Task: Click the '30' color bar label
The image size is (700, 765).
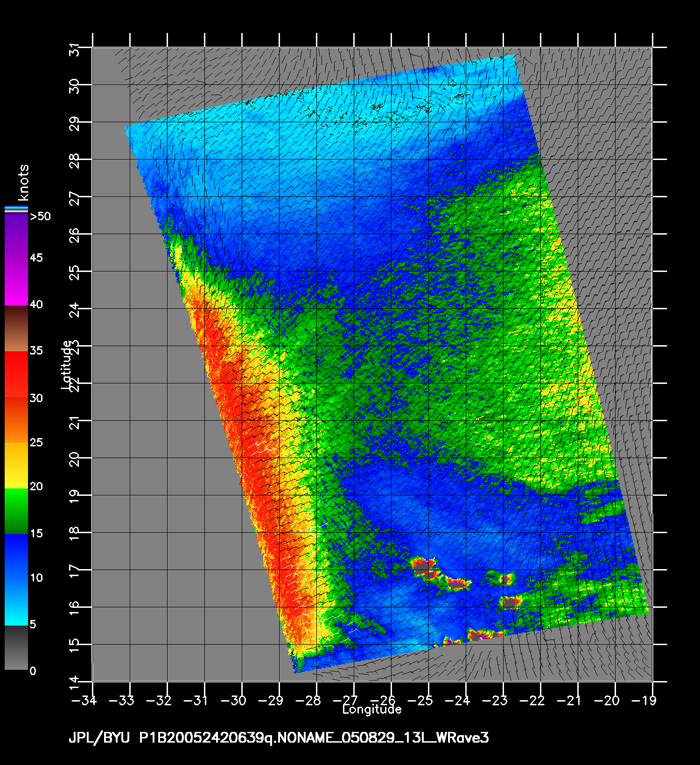Action: click(36, 398)
